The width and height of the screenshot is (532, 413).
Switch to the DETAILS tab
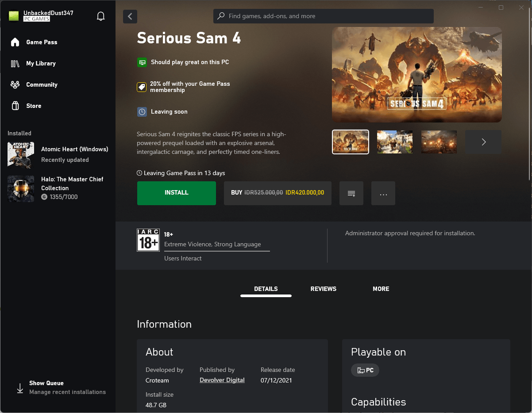pos(266,289)
